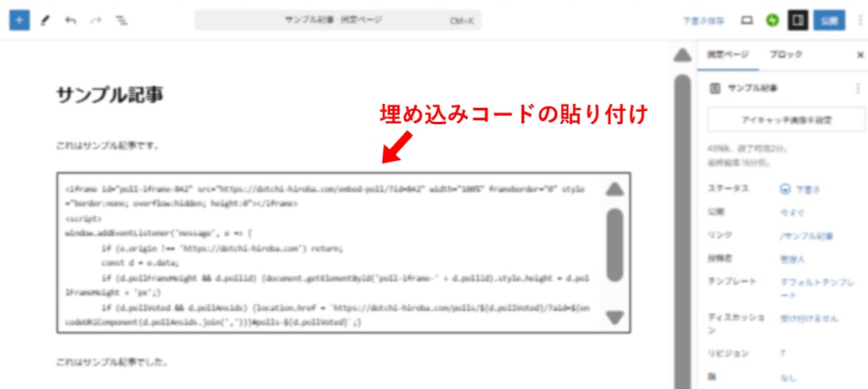868x389 pixels.
Task: Open the laptop preview view icon
Action: tap(748, 21)
